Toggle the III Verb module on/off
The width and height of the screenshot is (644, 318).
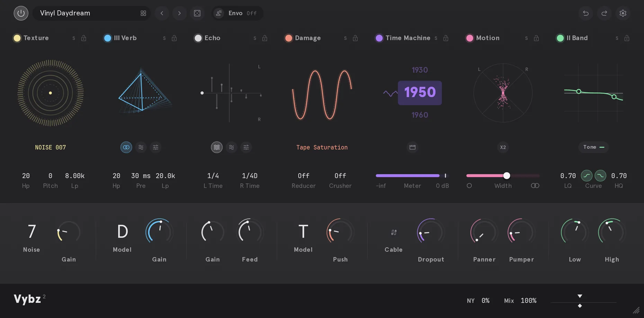click(107, 38)
